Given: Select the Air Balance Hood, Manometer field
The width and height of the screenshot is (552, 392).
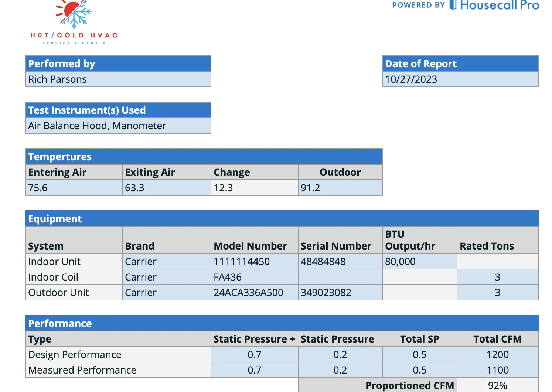Looking at the screenshot, I should coord(118,126).
